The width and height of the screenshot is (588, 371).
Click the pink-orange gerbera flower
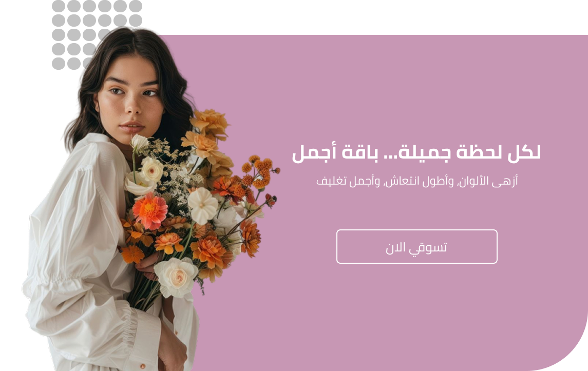[150, 211]
